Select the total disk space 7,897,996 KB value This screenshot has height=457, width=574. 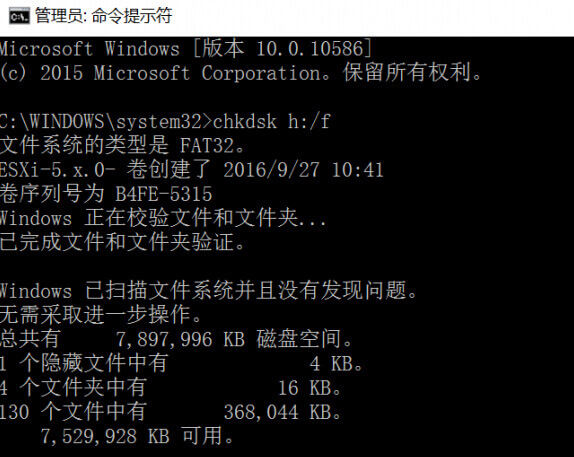(x=180, y=339)
